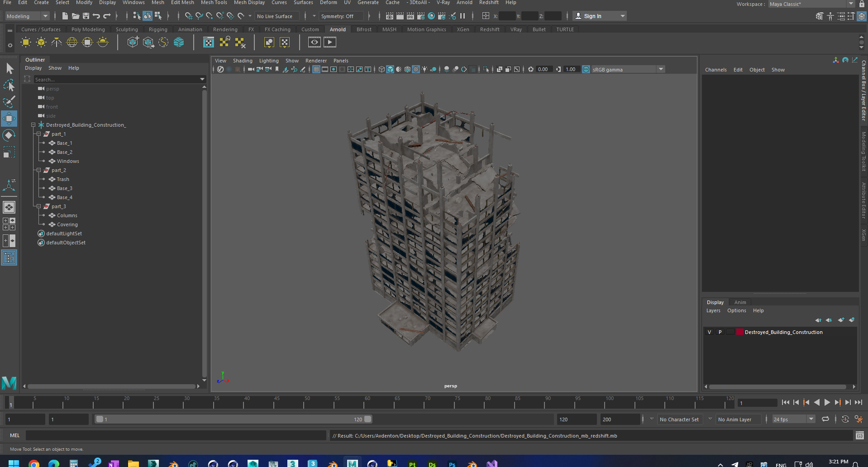Click the Sign In button
The image size is (868, 467).
point(600,16)
